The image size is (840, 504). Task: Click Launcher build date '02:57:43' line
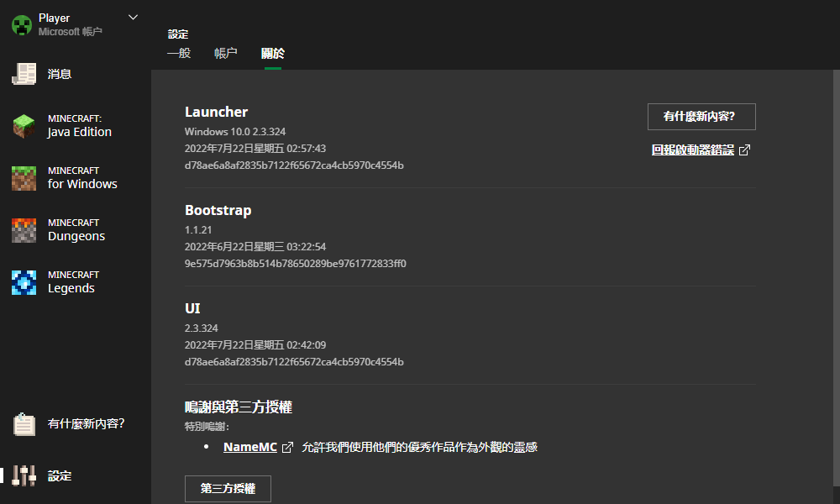pos(255,149)
